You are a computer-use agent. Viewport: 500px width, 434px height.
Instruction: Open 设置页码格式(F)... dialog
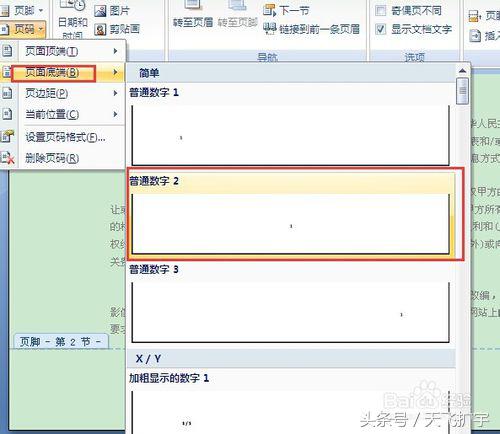[63, 137]
